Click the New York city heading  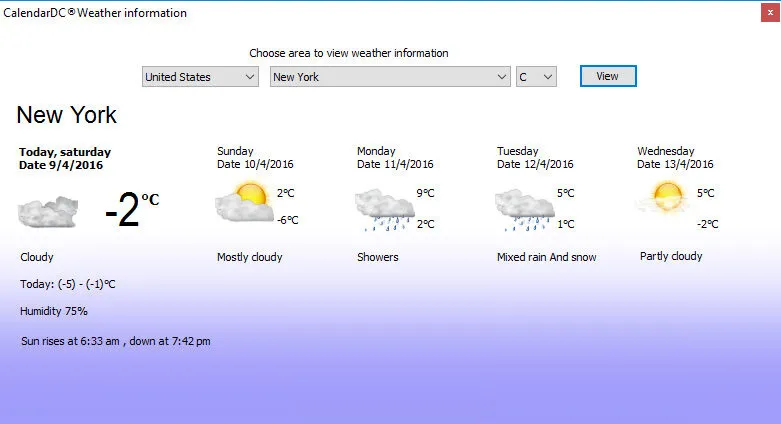coord(67,115)
